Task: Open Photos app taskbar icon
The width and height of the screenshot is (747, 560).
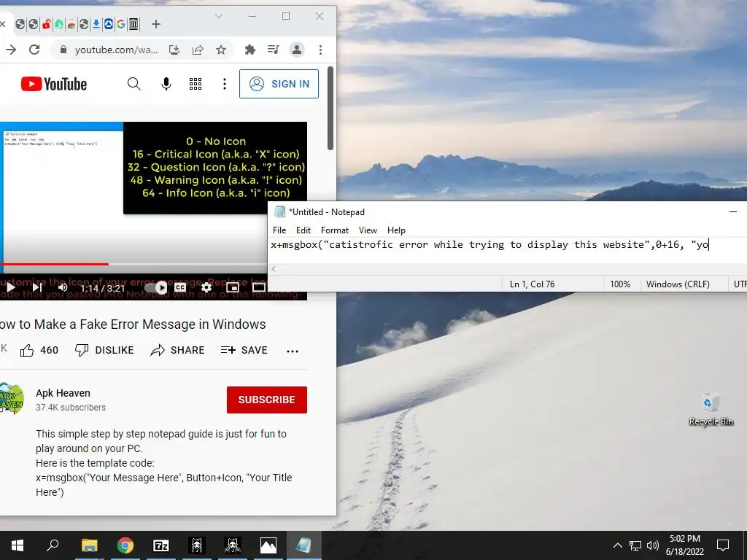Action: [268, 545]
